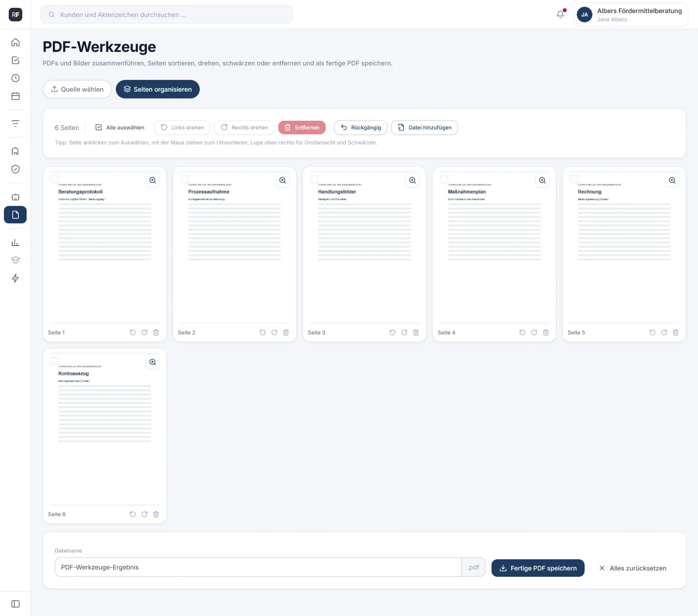Screen dimensions: 698x616
Task: Tick the checkbox on the Rechnung page
Action: pos(574,179)
